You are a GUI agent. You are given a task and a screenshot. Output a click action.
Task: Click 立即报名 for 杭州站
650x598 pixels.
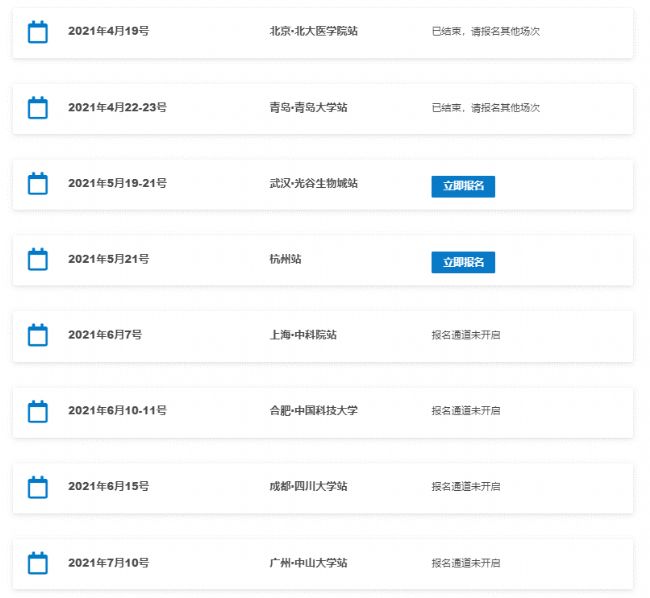pyautogui.click(x=463, y=262)
